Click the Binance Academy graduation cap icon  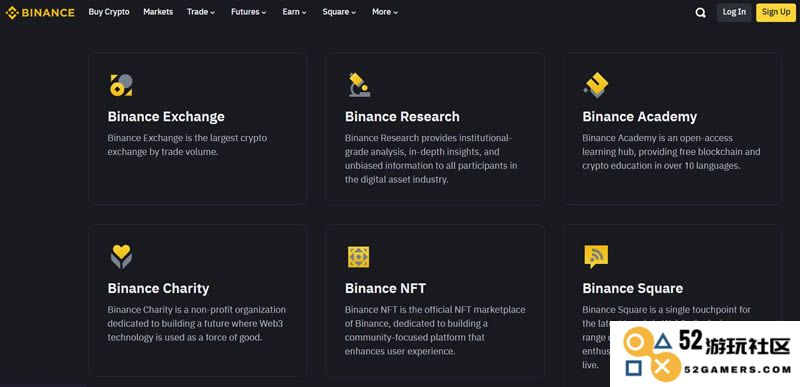pos(596,85)
